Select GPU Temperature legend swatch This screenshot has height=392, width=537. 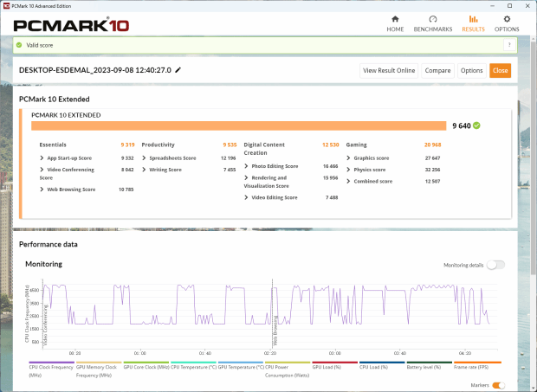click(x=241, y=363)
